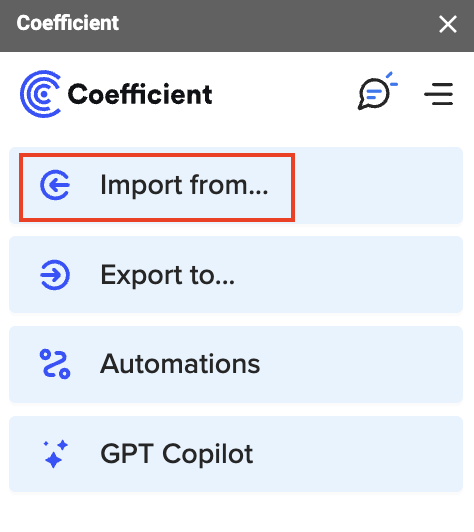474x532 pixels.
Task: Click the white Coefficient title in header
Action: point(68,23)
